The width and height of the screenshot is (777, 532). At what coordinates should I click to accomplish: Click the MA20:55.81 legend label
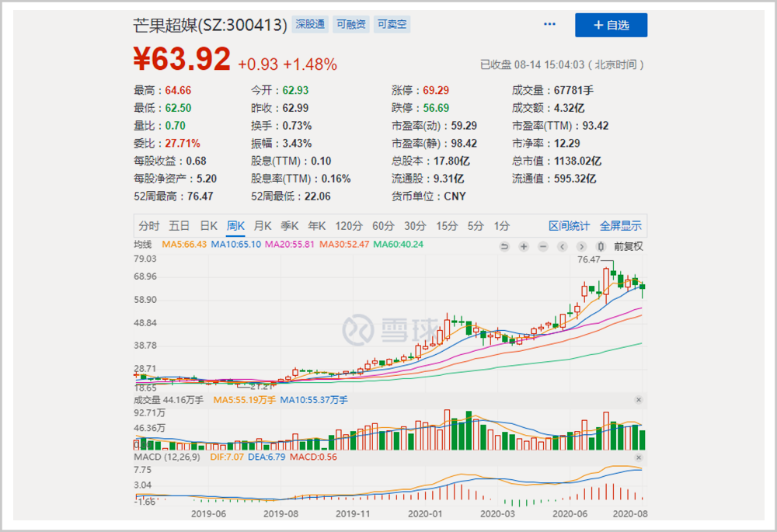(x=289, y=245)
